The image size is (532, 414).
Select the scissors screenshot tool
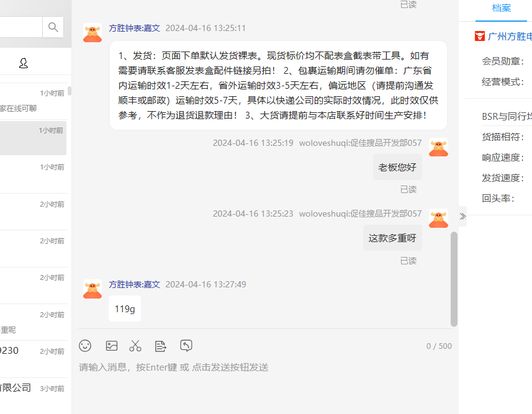tap(135, 346)
